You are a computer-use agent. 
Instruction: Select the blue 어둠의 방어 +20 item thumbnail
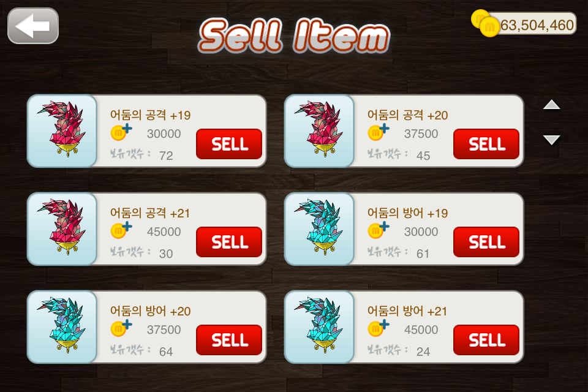click(x=62, y=326)
